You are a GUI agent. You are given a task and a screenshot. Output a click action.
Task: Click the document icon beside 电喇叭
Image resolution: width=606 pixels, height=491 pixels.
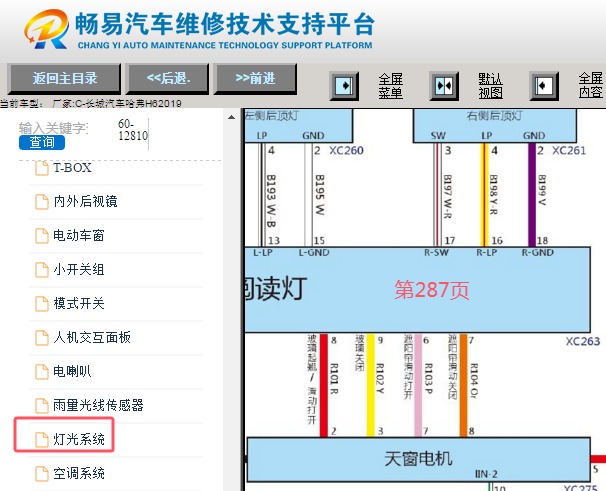tap(42, 372)
